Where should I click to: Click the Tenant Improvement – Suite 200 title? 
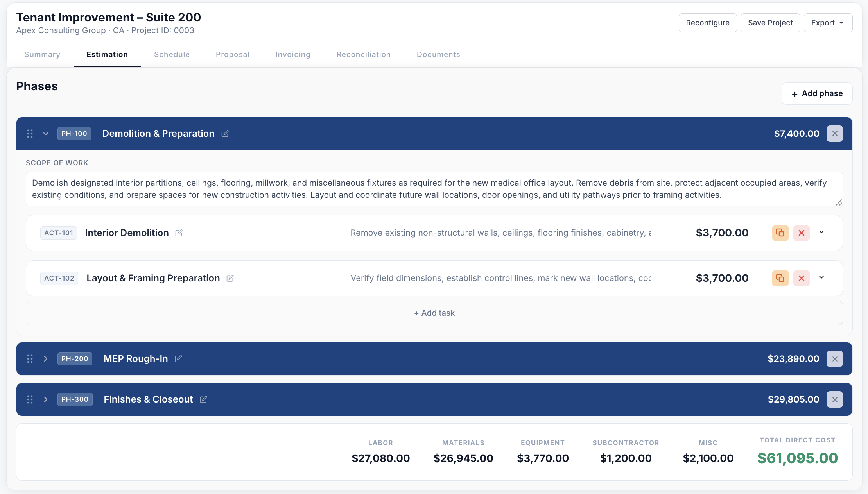108,18
